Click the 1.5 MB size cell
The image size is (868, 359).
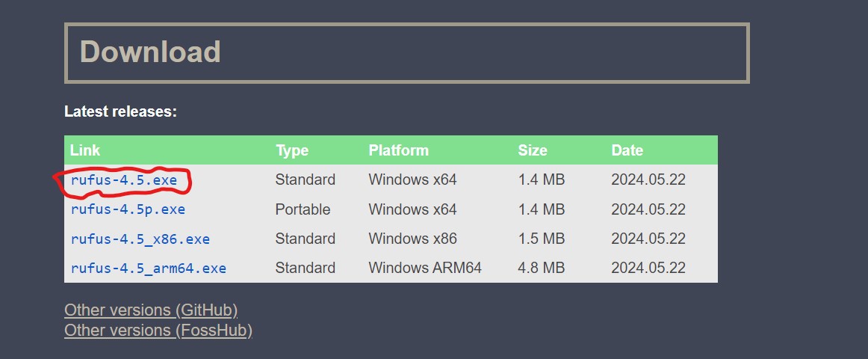[x=541, y=239]
